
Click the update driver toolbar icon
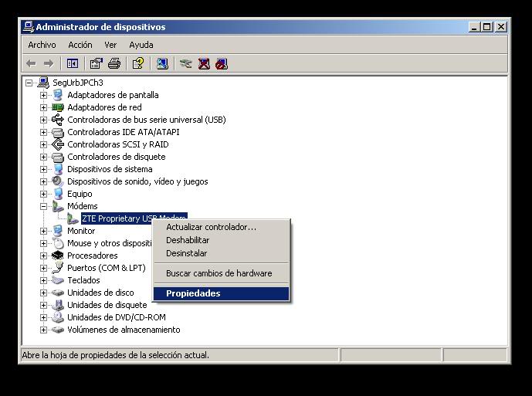[185, 63]
